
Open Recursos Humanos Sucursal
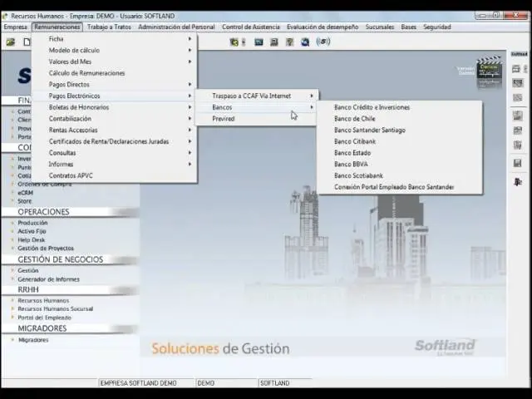point(56,309)
